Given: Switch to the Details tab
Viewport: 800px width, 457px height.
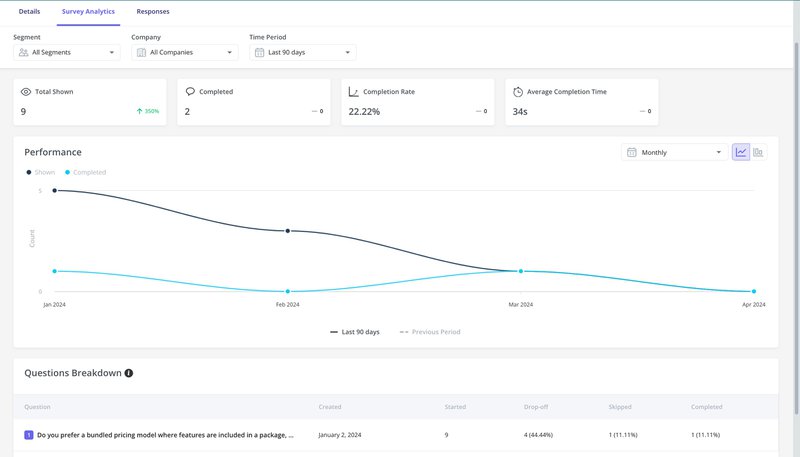Looking at the screenshot, I should (x=30, y=12).
